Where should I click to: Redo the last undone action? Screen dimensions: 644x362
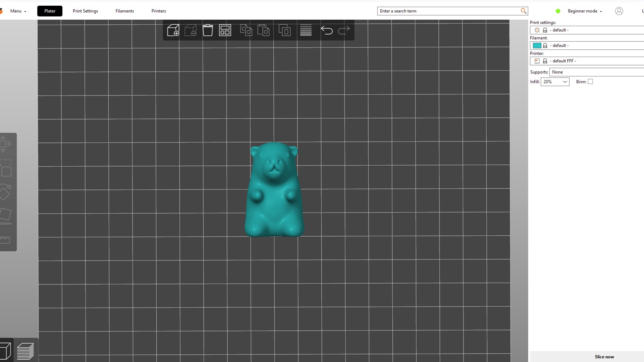click(344, 30)
